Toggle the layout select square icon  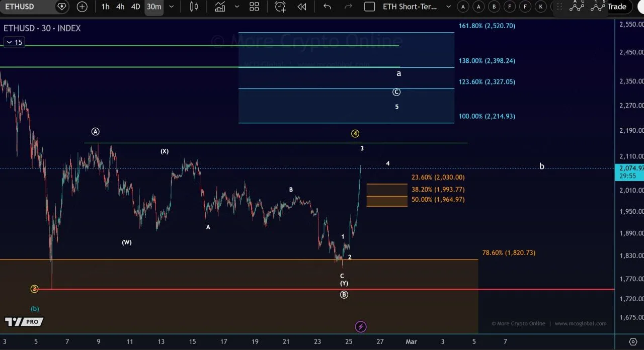coord(369,7)
